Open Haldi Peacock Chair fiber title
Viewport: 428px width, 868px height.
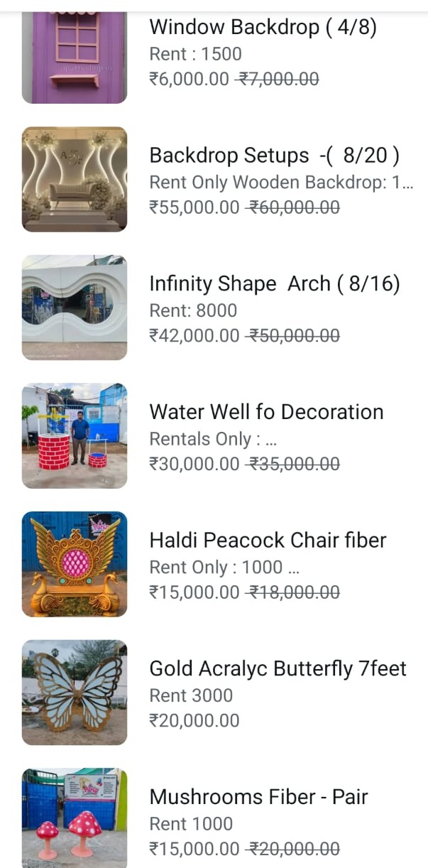pos(268,541)
